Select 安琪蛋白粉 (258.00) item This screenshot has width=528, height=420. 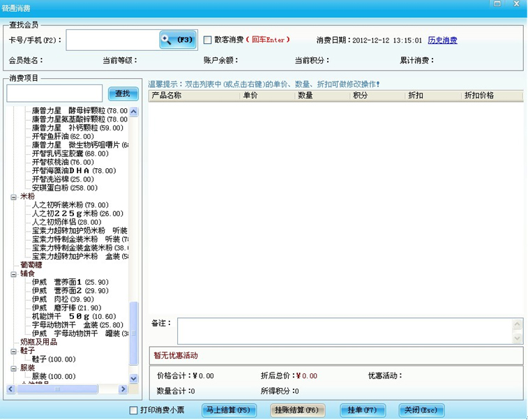coord(65,188)
